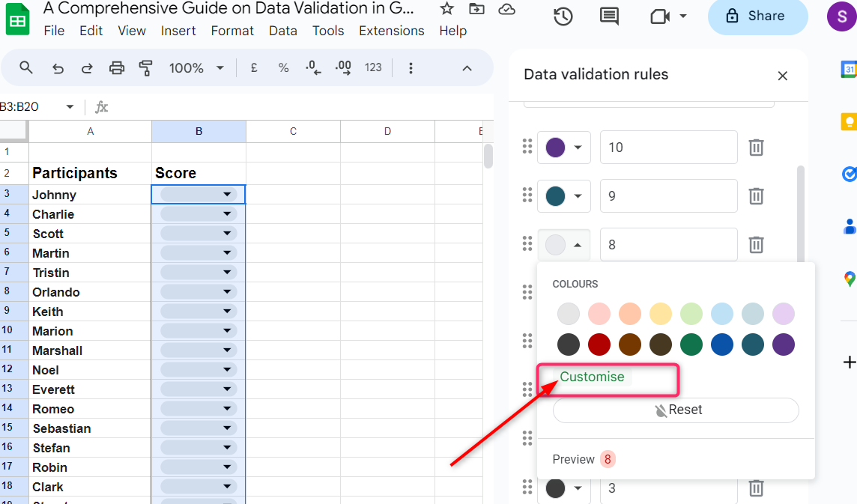Open the 100% zoom dropdown
This screenshot has width=857, height=504.
[196, 68]
